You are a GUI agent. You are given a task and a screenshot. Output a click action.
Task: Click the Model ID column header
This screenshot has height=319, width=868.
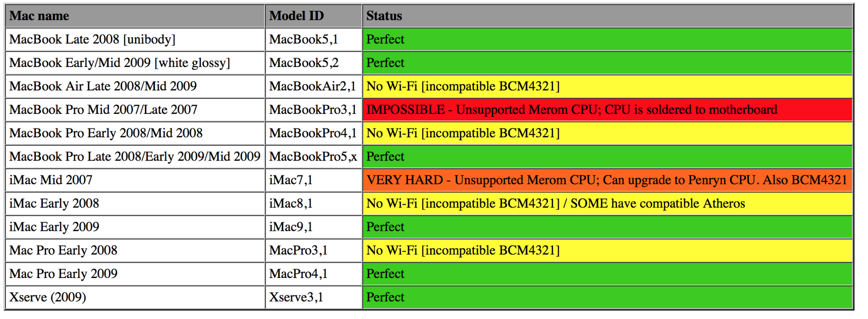(x=314, y=16)
